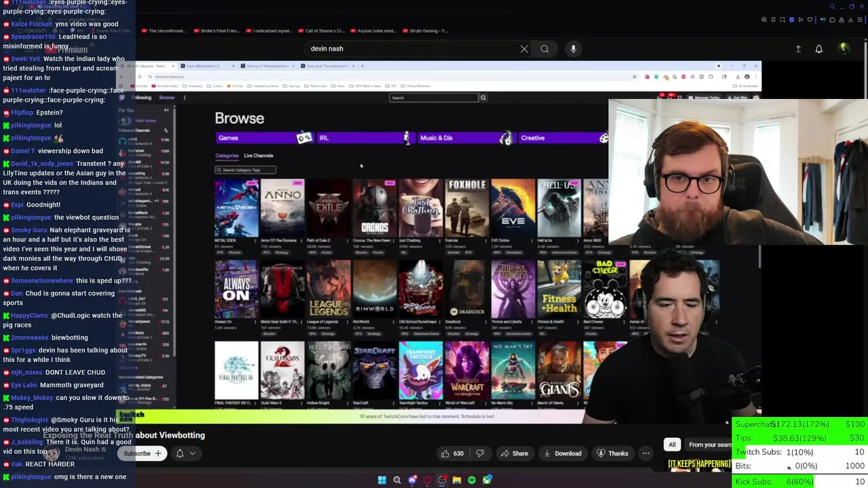The height and width of the screenshot is (488, 868).
Task: Open 'Call of Shame's Cr...' bookmark
Action: point(321,30)
